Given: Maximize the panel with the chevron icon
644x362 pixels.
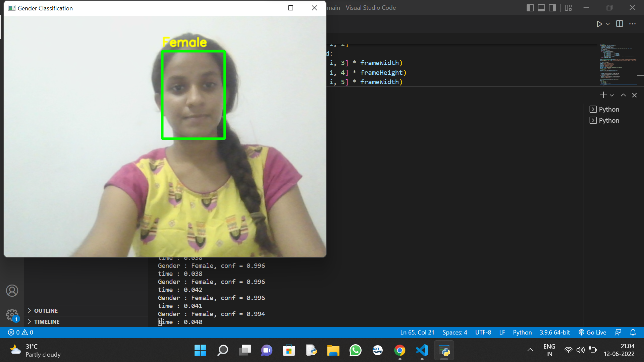Looking at the screenshot, I should 623,95.
